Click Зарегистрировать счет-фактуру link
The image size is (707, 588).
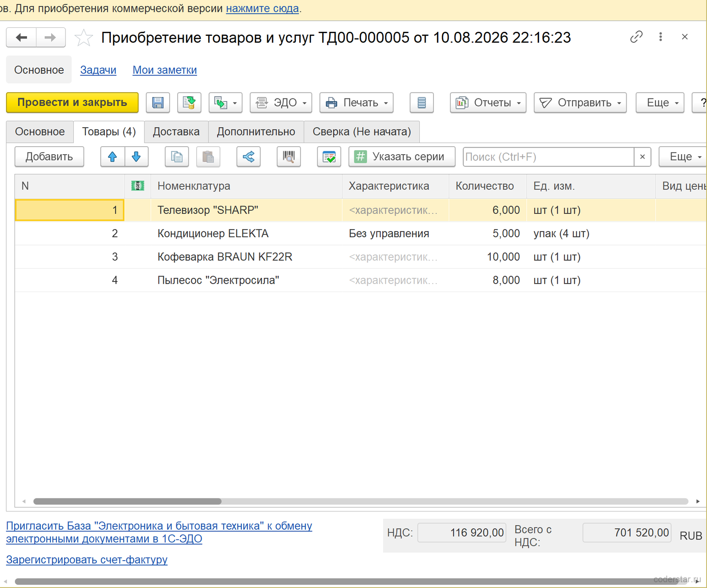(x=87, y=560)
